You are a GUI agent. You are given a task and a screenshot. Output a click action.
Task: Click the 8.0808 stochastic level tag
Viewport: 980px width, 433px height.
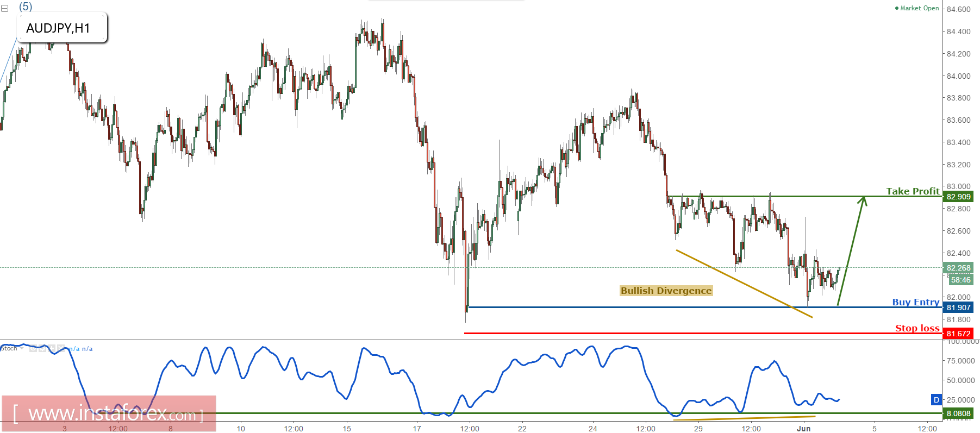(958, 413)
